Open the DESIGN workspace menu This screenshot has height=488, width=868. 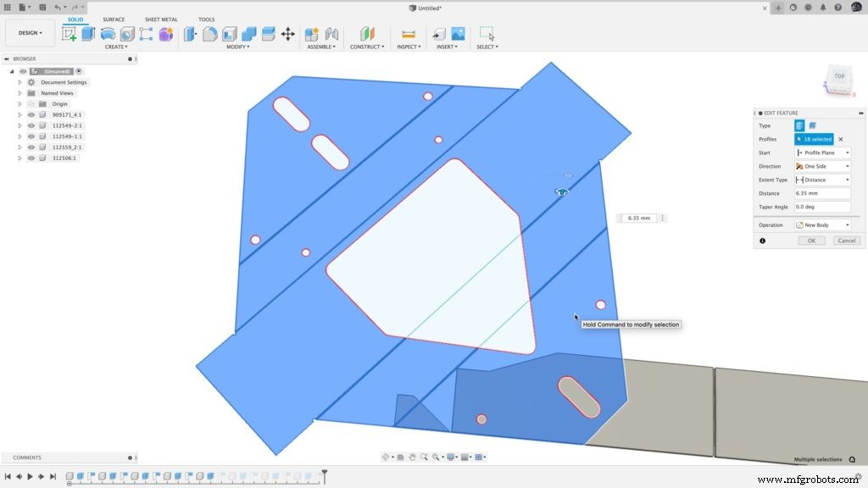pos(29,32)
